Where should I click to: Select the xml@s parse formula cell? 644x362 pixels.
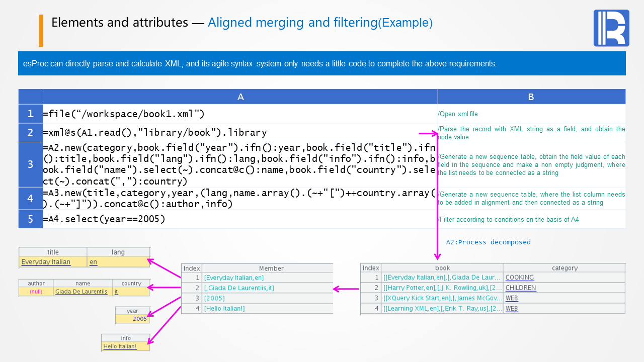tap(155, 133)
